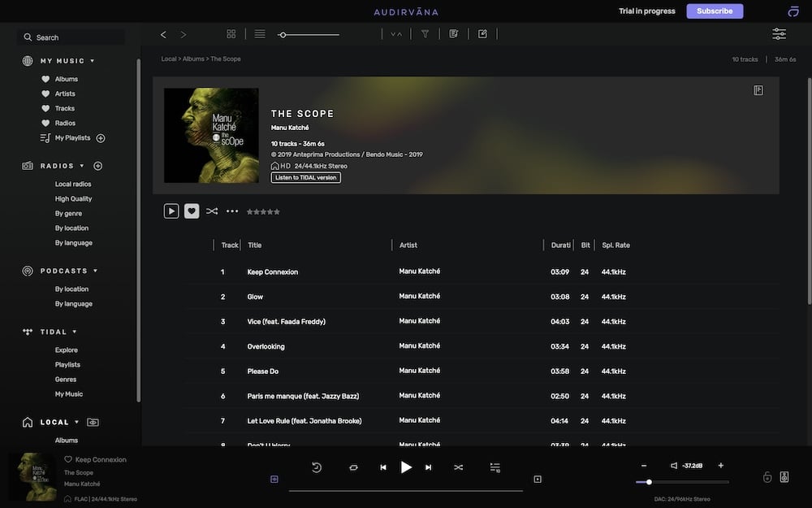Collapse the MY MUSIC section
This screenshot has width=812, height=508.
(93, 61)
